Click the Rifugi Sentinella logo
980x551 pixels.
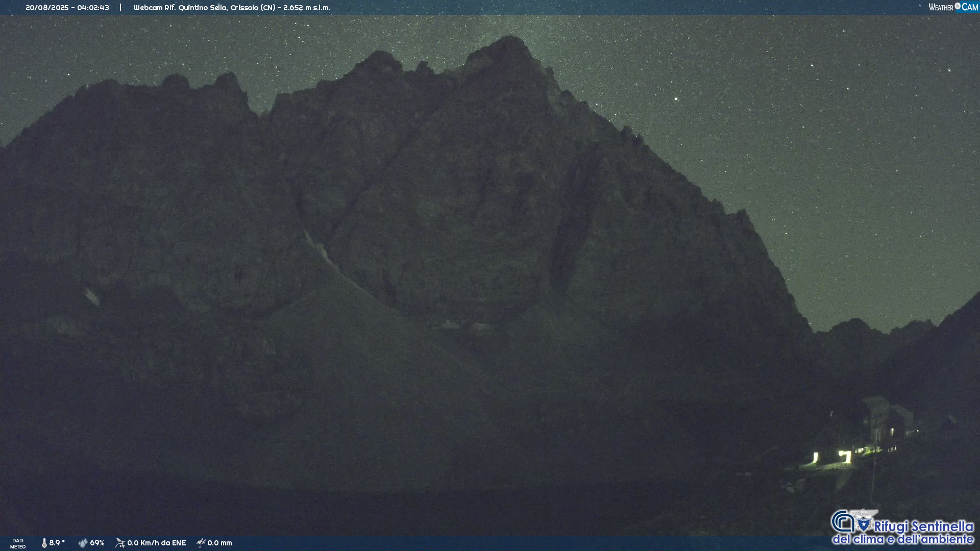click(x=902, y=527)
